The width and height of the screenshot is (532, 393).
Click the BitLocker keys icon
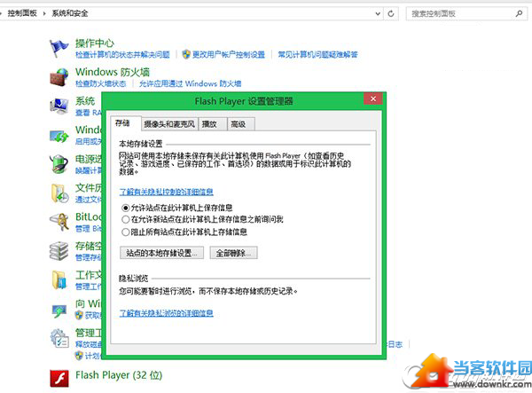[x=59, y=222]
